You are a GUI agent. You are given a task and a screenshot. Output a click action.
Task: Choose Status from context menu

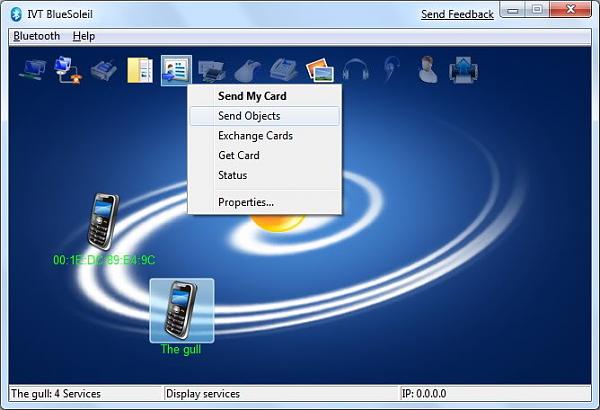click(265, 175)
